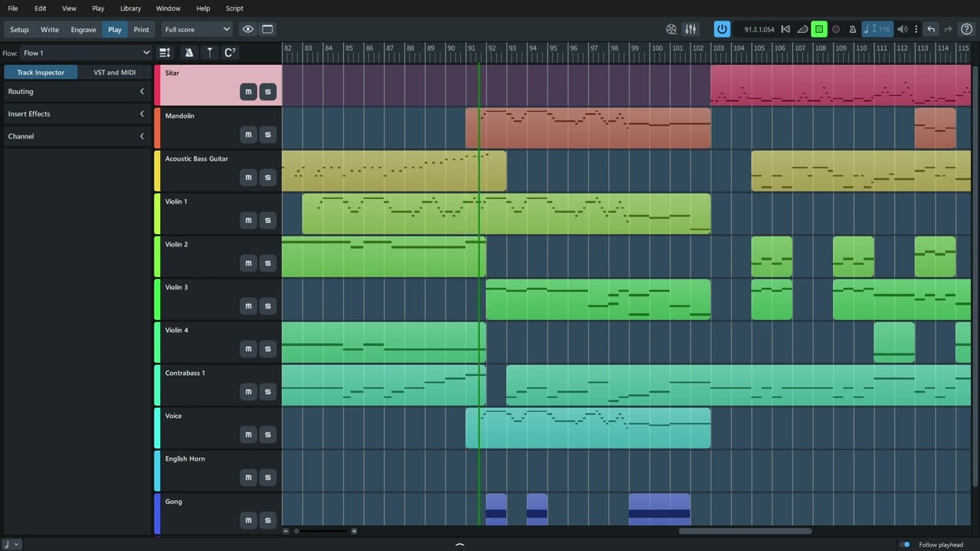Open the Edit menu

(40, 8)
